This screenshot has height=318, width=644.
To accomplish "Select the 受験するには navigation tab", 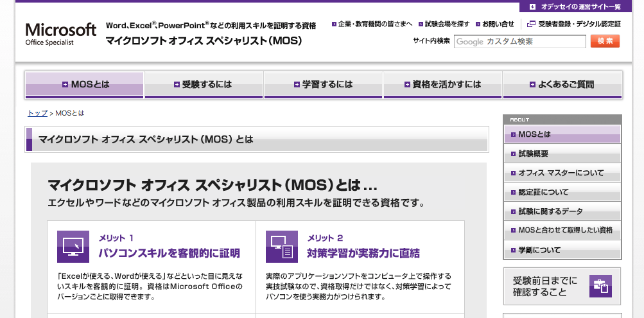I will click(204, 85).
